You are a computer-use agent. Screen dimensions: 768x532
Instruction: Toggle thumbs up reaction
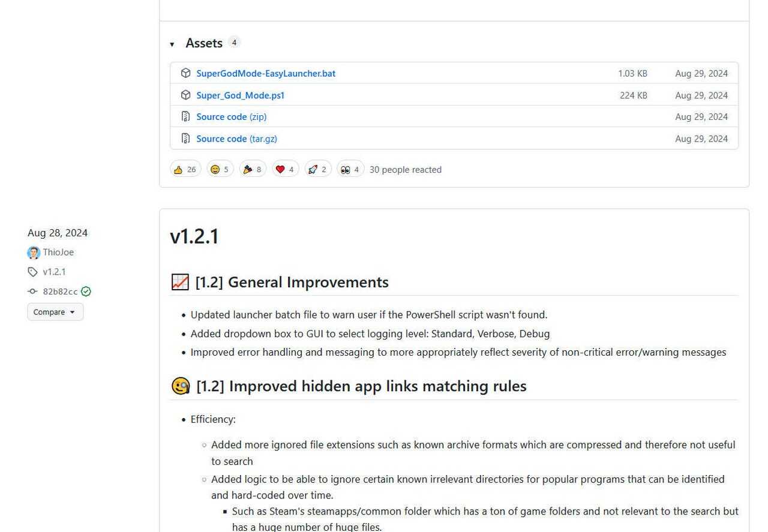coord(185,170)
